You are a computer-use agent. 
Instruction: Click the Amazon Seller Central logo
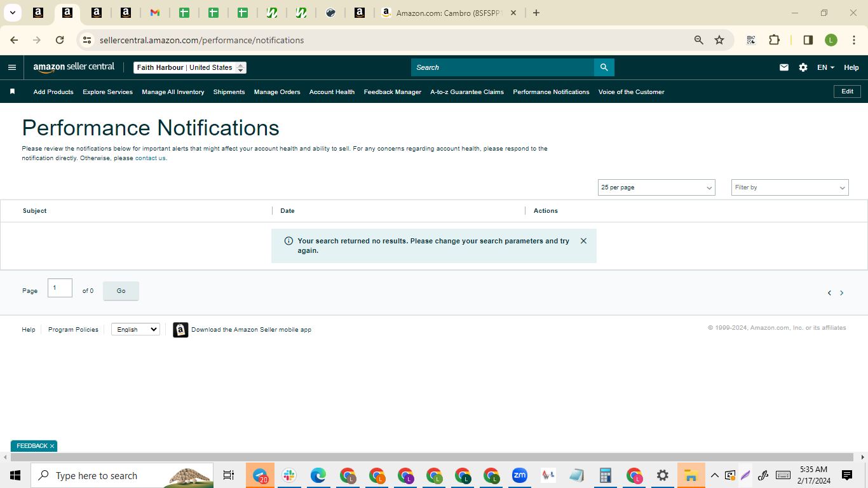pos(74,67)
